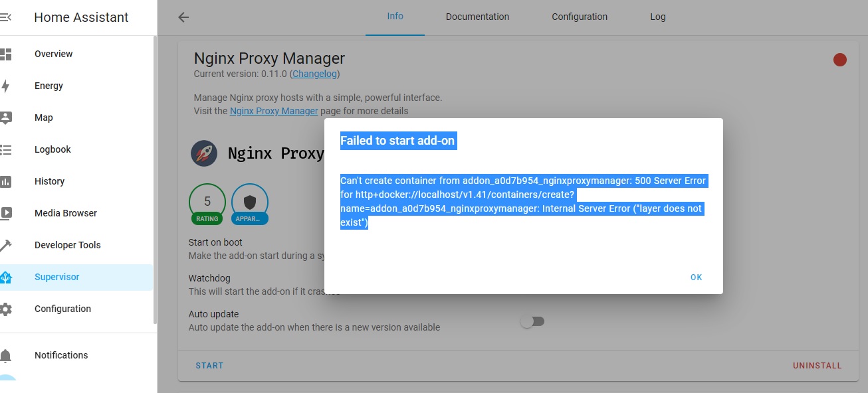Screen dimensions: 868x393
Task: Open the Media Browser
Action: click(x=64, y=213)
